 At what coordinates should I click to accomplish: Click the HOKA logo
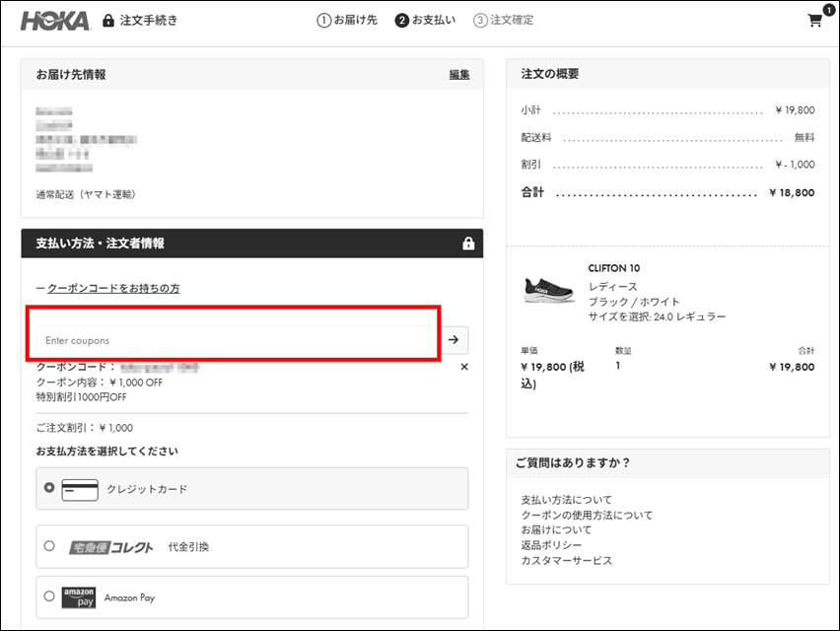pos(55,21)
